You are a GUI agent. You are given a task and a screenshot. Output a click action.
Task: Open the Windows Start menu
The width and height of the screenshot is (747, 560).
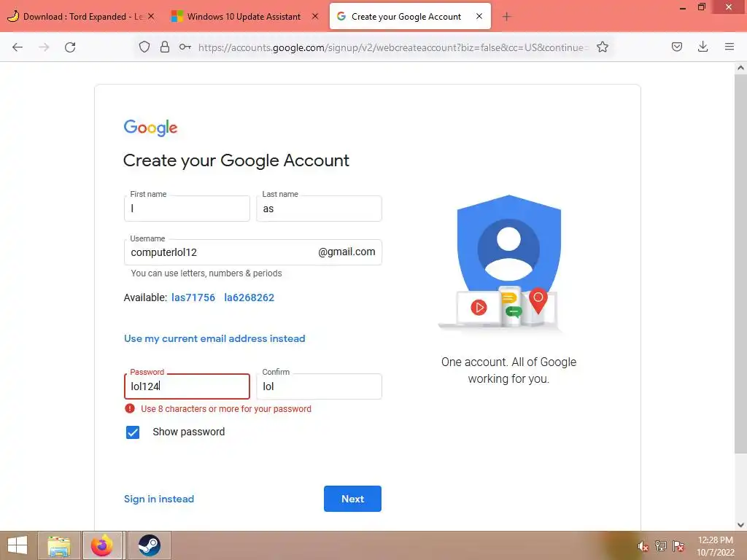click(x=18, y=545)
